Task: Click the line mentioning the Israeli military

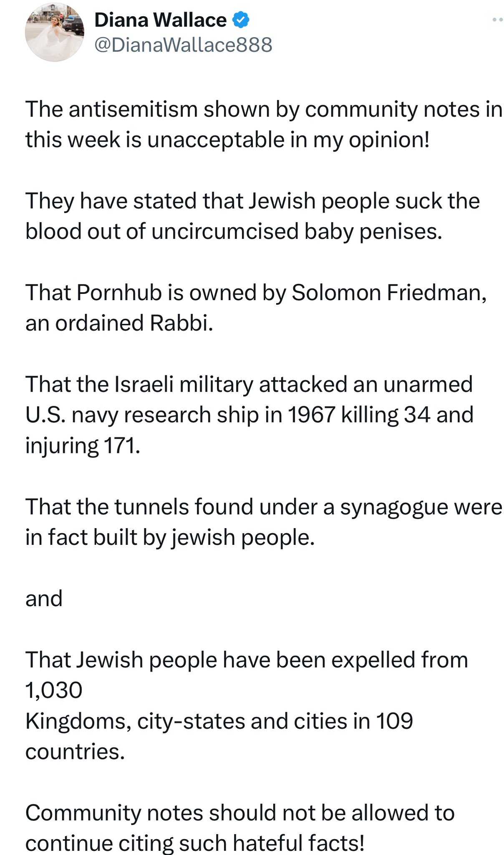Action: (x=249, y=384)
